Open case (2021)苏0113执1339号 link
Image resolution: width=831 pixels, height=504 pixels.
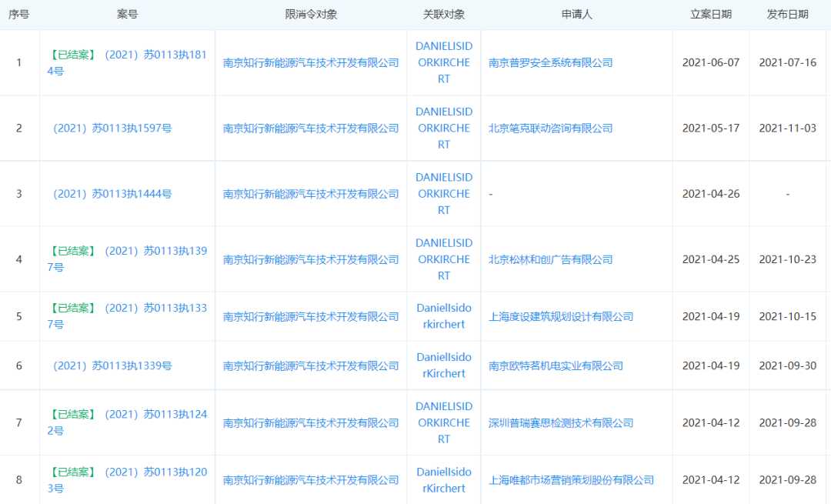[112, 365]
